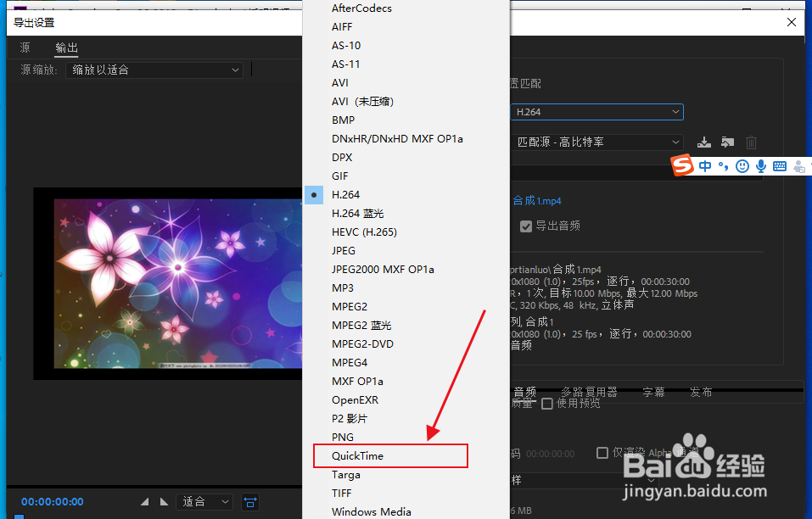Select PNG format

pyautogui.click(x=342, y=438)
